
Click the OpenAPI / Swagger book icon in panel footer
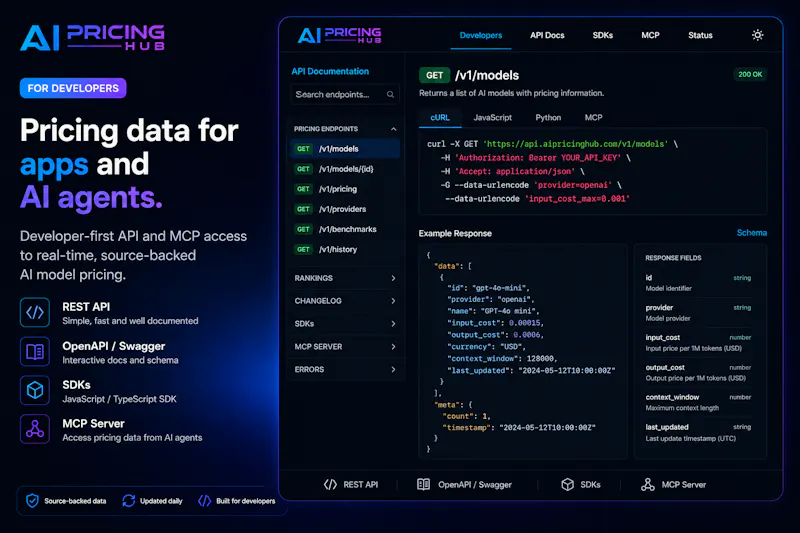coord(423,484)
